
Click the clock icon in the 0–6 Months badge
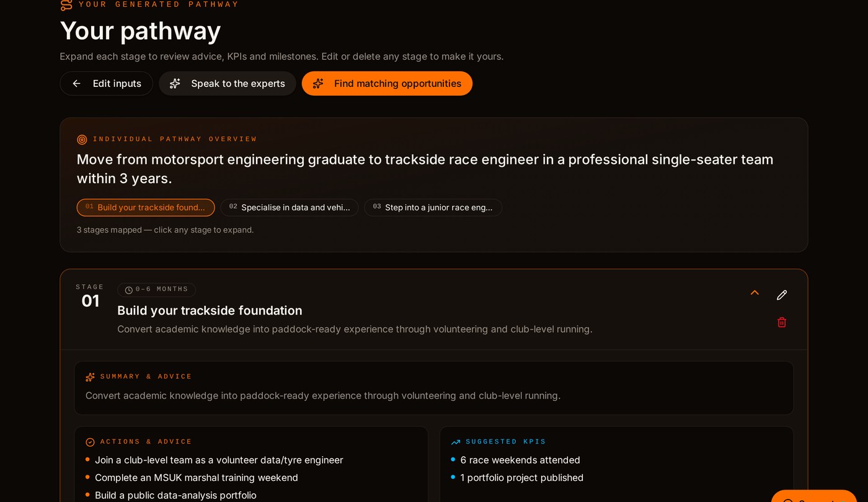129,290
